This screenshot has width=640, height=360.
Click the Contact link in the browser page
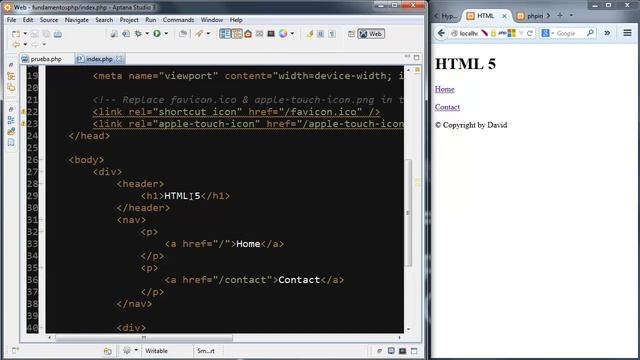tap(447, 107)
